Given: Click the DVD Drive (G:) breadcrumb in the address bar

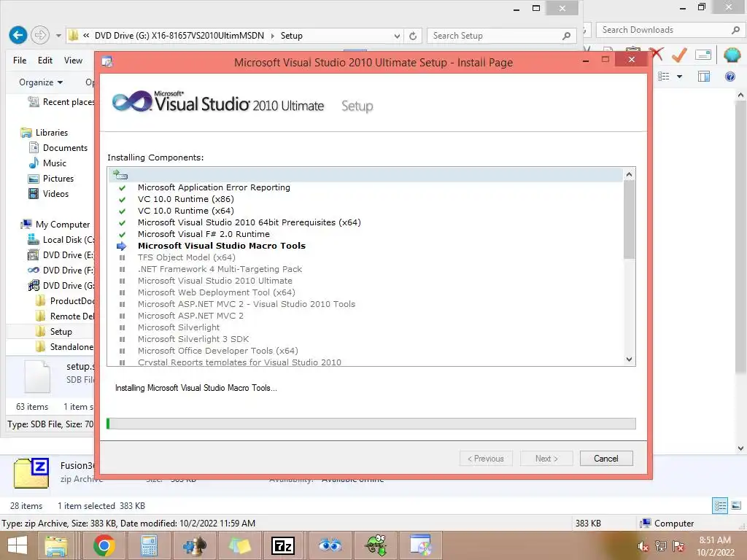Looking at the screenshot, I should [179, 36].
